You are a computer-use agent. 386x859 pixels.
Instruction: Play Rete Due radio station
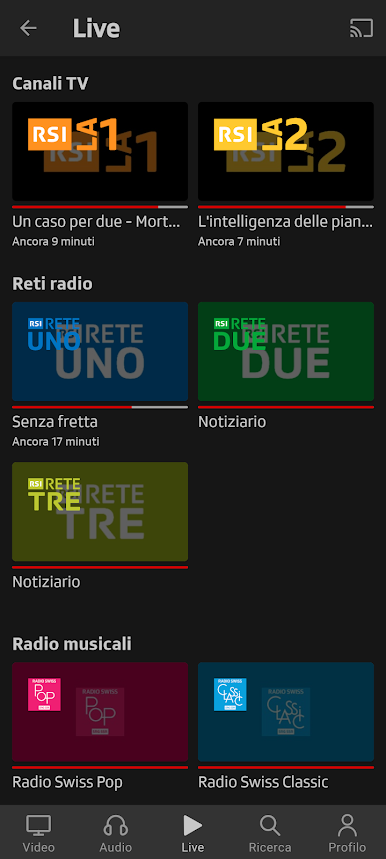(x=286, y=352)
